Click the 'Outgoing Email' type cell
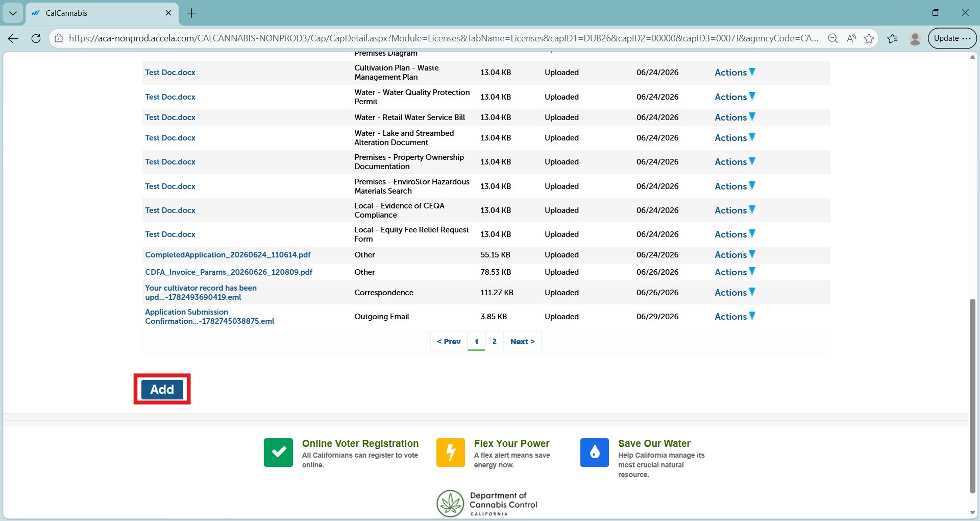Screen dimensions: 980x521 tap(382, 317)
